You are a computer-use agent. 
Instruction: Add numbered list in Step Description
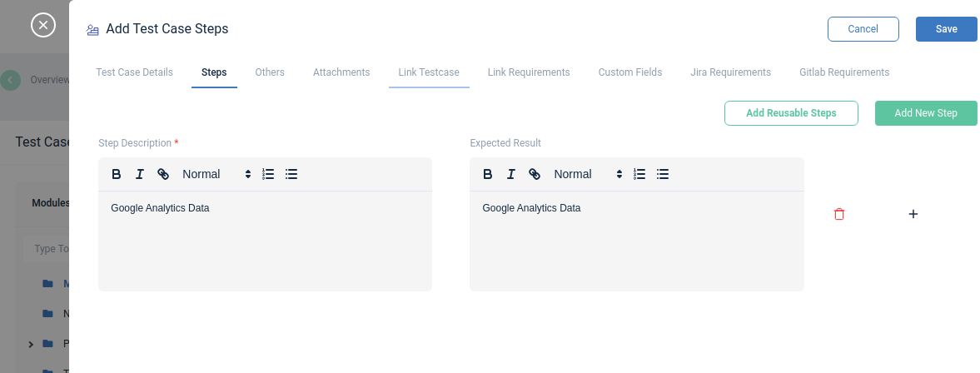tap(268, 174)
